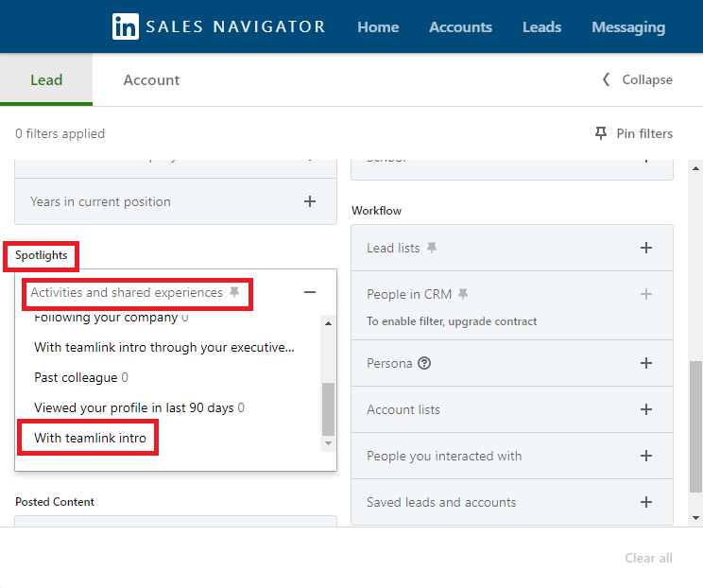The height and width of the screenshot is (588, 703).
Task: Click the main panel scrollbar thumb
Action: [695, 426]
